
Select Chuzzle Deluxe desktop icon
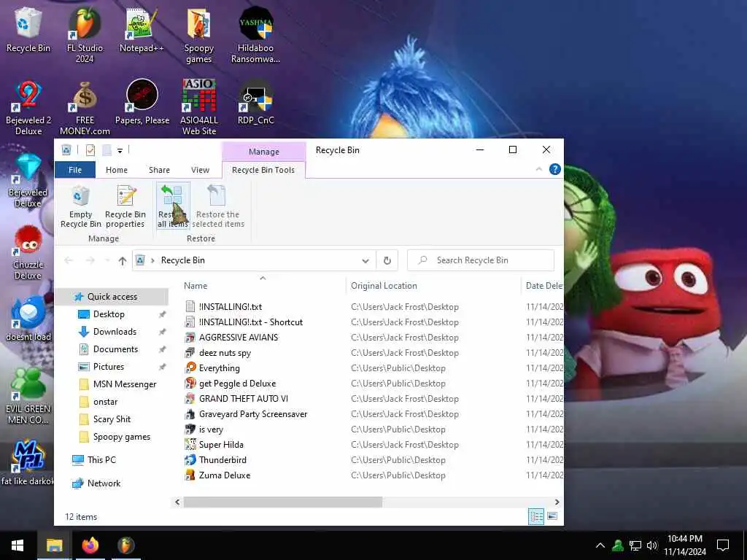[x=28, y=253]
